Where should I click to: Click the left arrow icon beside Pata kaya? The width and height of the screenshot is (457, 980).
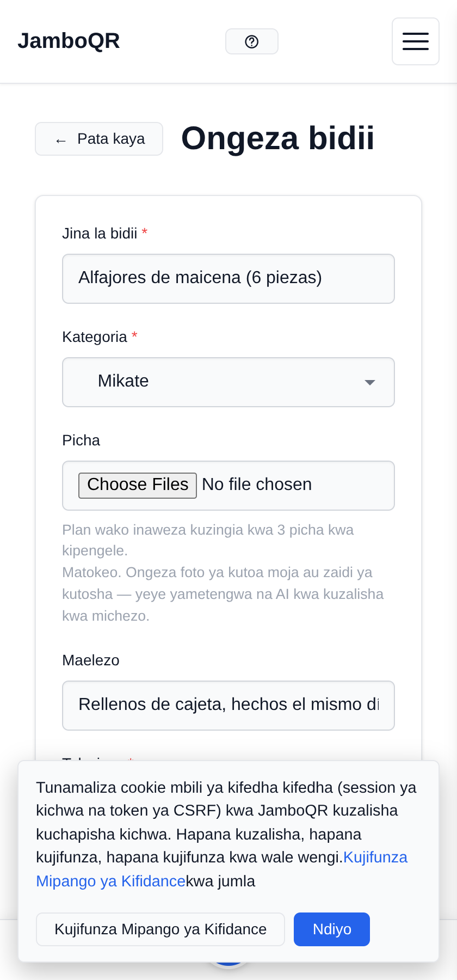(61, 140)
